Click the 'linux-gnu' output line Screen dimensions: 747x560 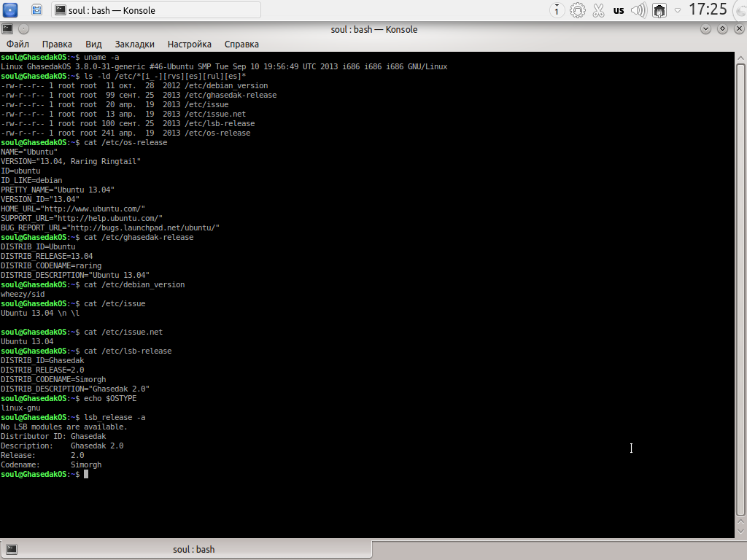click(20, 408)
